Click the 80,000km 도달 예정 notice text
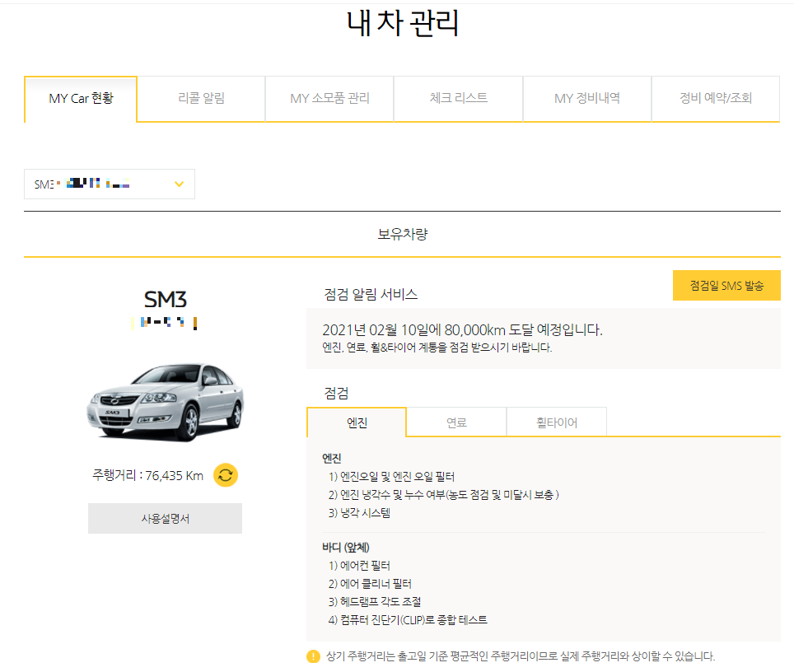The width and height of the screenshot is (794, 672). pyautogui.click(x=462, y=330)
